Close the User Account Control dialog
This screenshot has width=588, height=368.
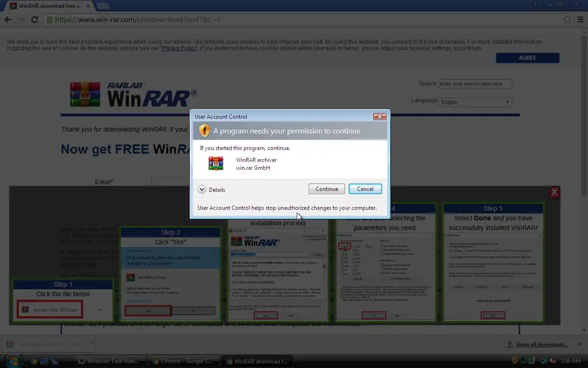tap(379, 116)
